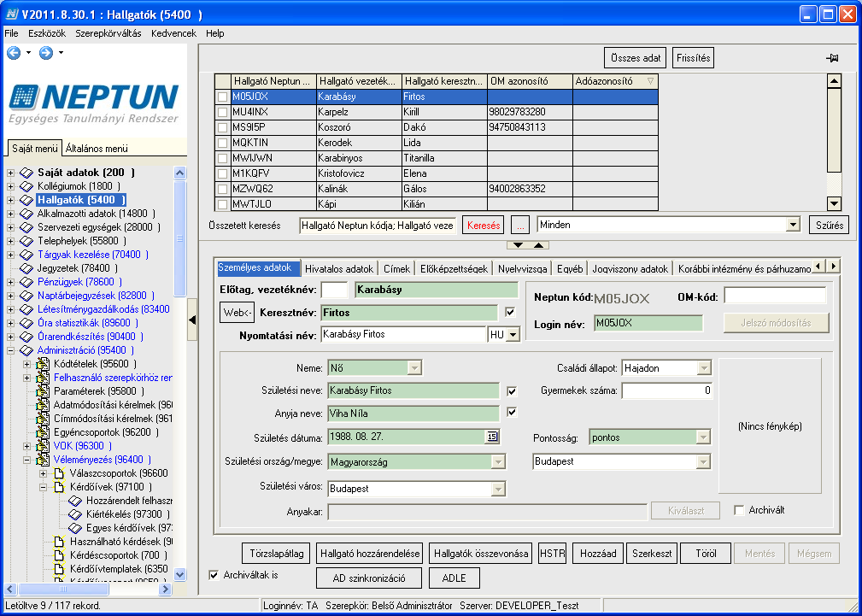This screenshot has width=862, height=616.
Task: Click the student grid scrollbar down arrow
Action: click(834, 204)
